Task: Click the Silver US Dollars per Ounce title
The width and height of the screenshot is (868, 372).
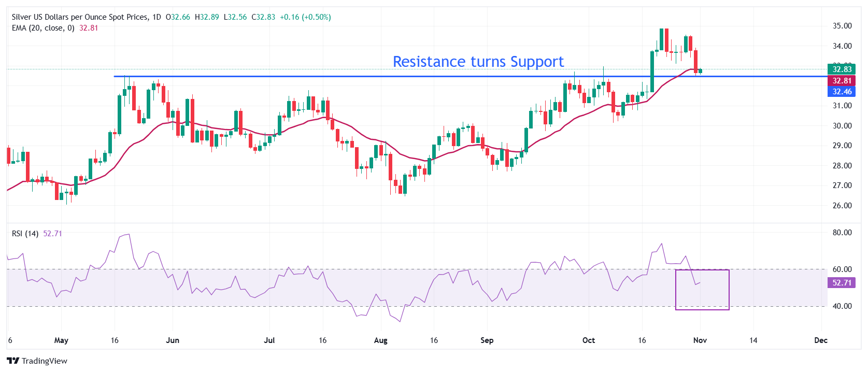Action: point(80,17)
